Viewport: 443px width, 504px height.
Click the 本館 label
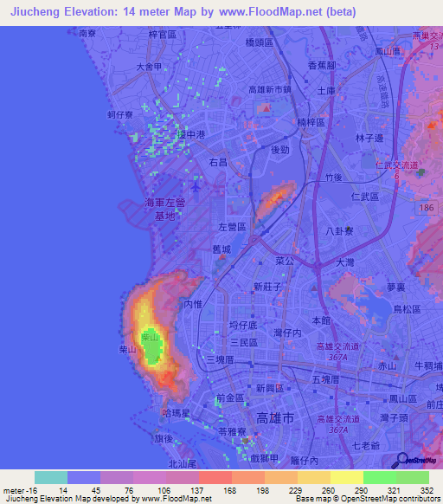pos(321,320)
